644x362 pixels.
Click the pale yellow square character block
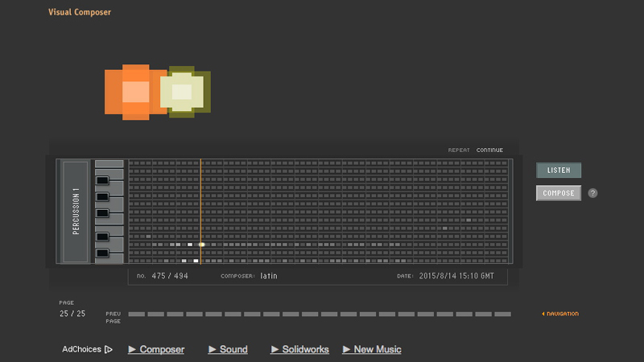[184, 92]
